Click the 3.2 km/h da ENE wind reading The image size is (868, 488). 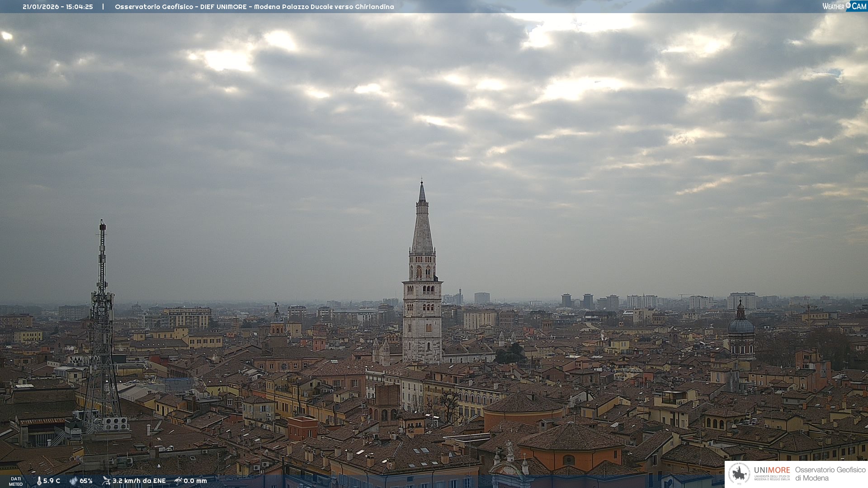tap(139, 481)
